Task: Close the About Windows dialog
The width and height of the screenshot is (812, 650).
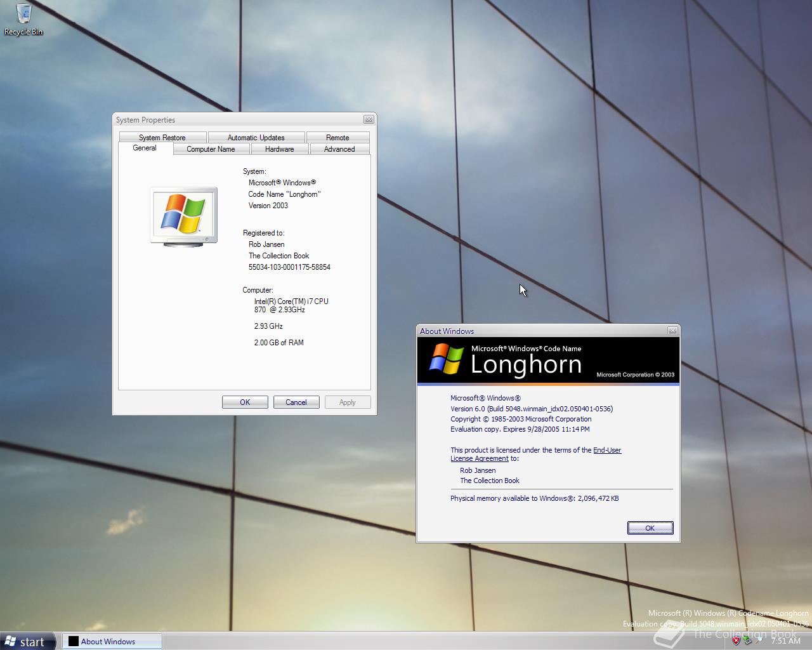Action: [672, 331]
